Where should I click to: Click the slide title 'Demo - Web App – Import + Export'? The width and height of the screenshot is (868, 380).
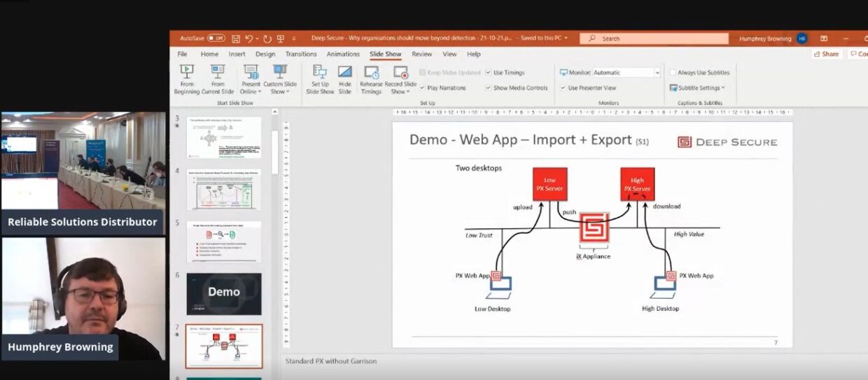tap(520, 139)
